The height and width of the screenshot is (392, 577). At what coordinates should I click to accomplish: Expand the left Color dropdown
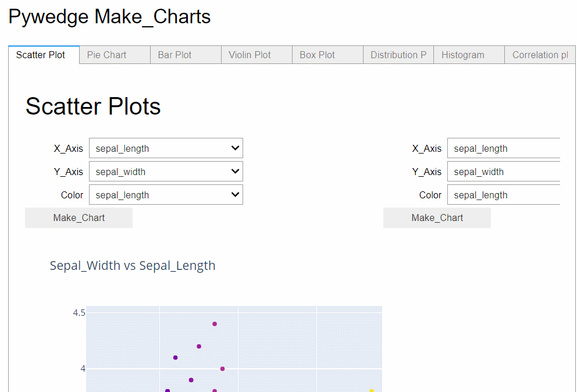pyautogui.click(x=166, y=195)
